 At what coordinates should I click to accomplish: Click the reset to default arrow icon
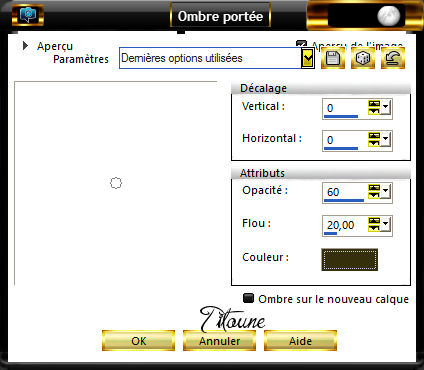(x=393, y=58)
